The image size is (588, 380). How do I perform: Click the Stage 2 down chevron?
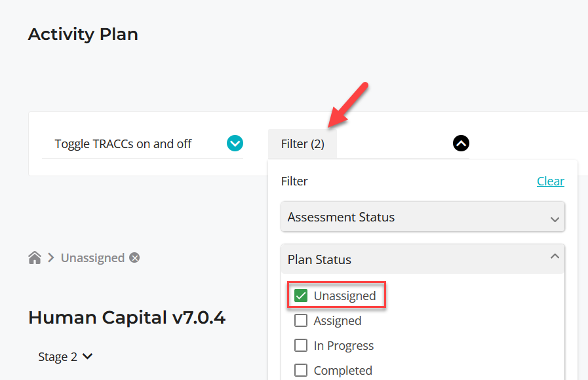point(87,356)
